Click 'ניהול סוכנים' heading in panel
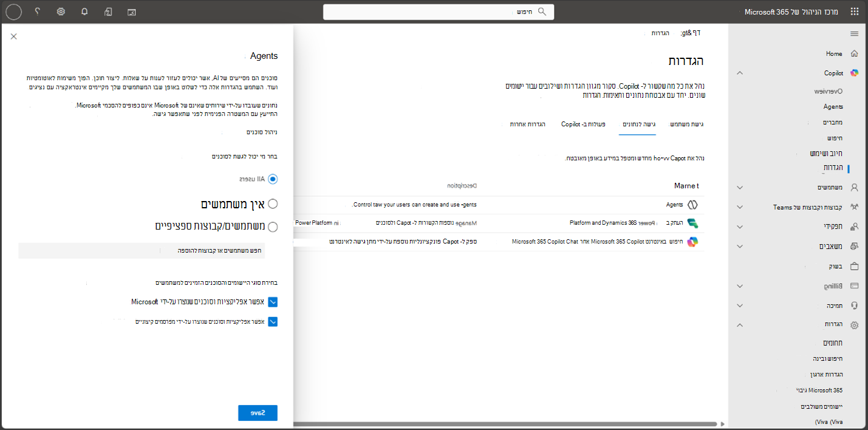This screenshot has width=868, height=430. point(262,132)
